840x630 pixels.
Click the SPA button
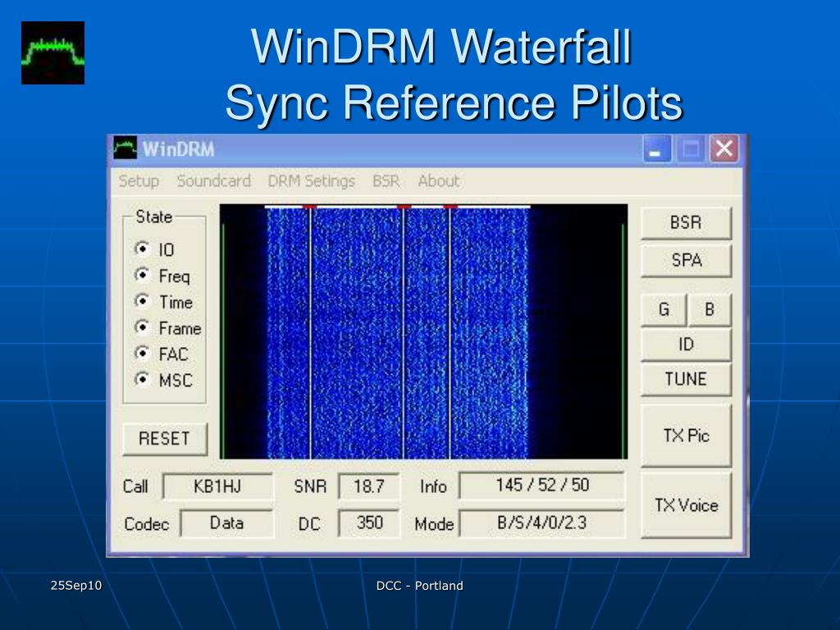point(686,260)
